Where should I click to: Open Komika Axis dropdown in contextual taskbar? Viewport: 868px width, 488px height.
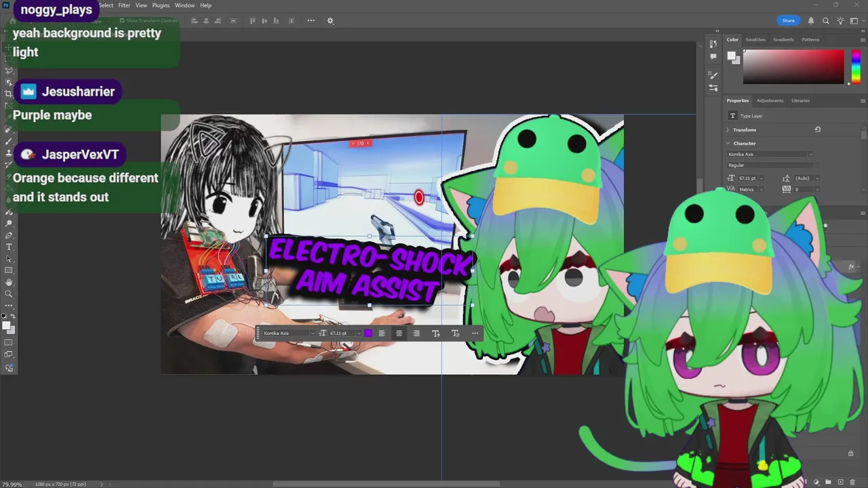point(312,333)
